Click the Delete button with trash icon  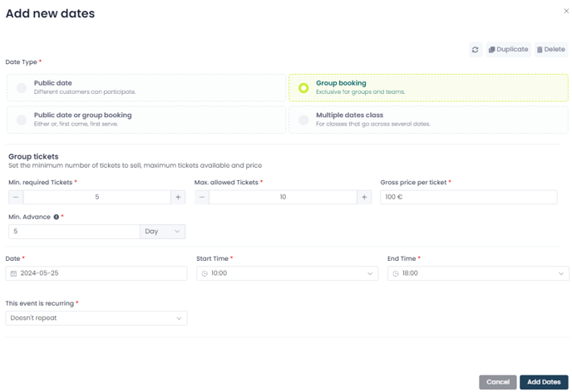point(551,50)
